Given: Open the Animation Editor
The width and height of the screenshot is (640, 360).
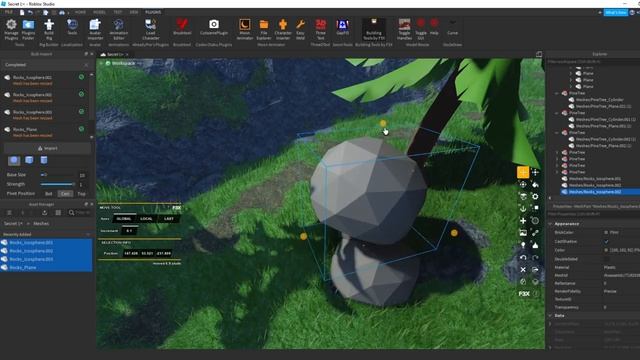Looking at the screenshot, I should pyautogui.click(x=119, y=29).
